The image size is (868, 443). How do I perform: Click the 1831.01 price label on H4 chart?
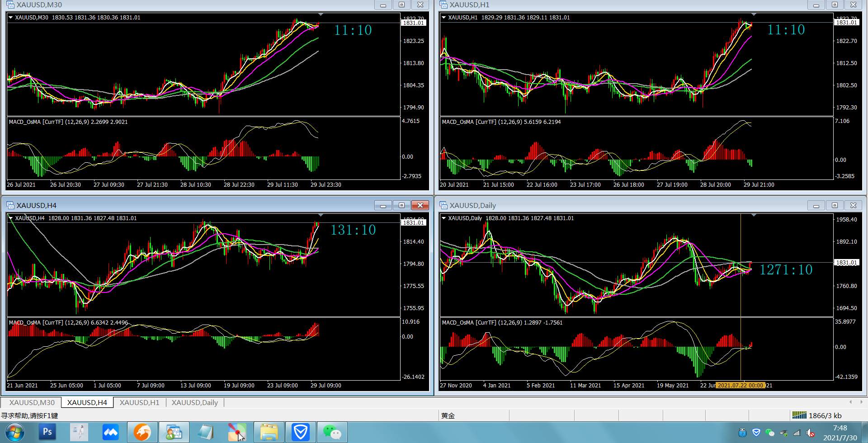[x=413, y=222]
